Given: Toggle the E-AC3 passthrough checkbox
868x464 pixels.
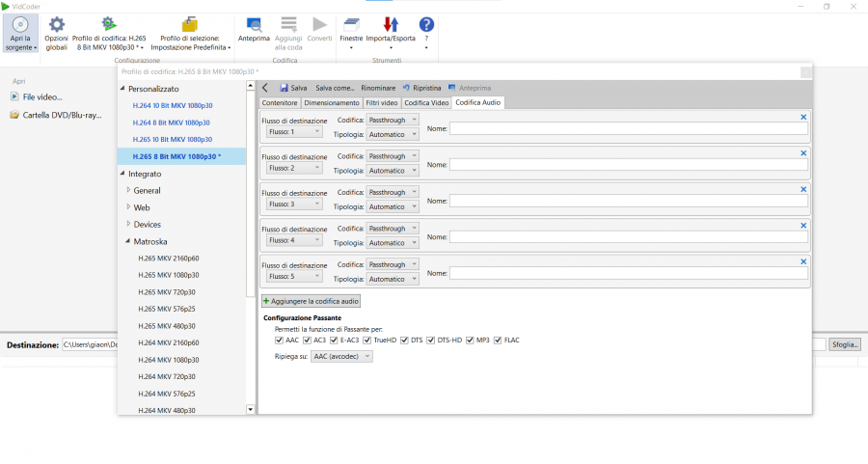Looking at the screenshot, I should [x=334, y=340].
